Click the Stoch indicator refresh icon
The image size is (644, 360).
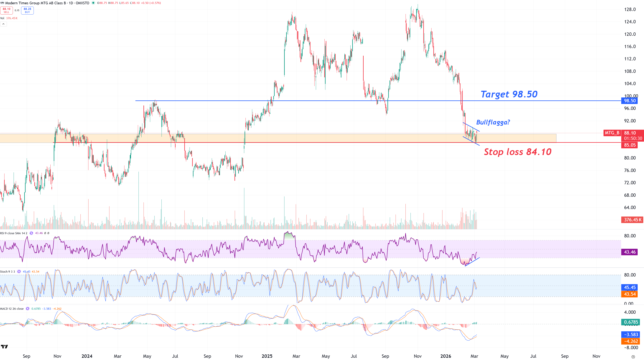pos(19,272)
